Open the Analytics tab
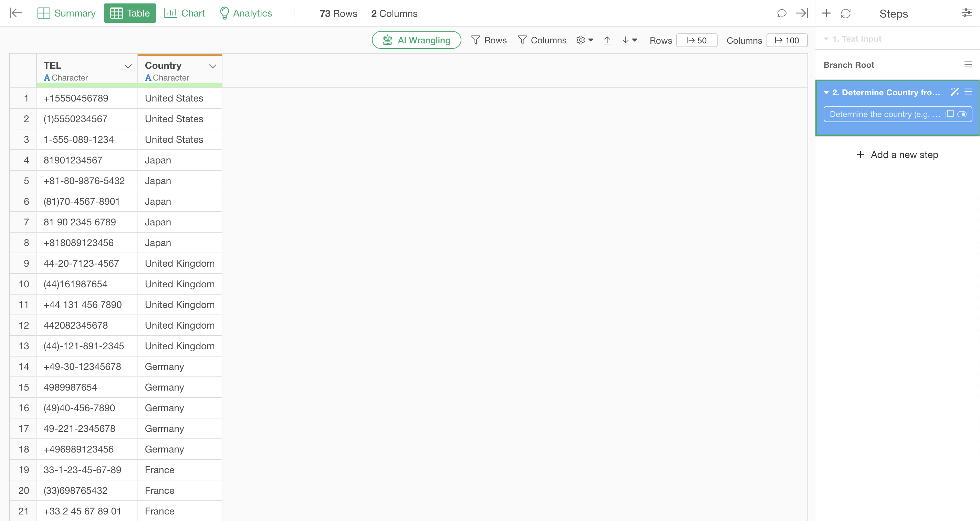Screen dimensions: 980x521 click(x=246, y=13)
